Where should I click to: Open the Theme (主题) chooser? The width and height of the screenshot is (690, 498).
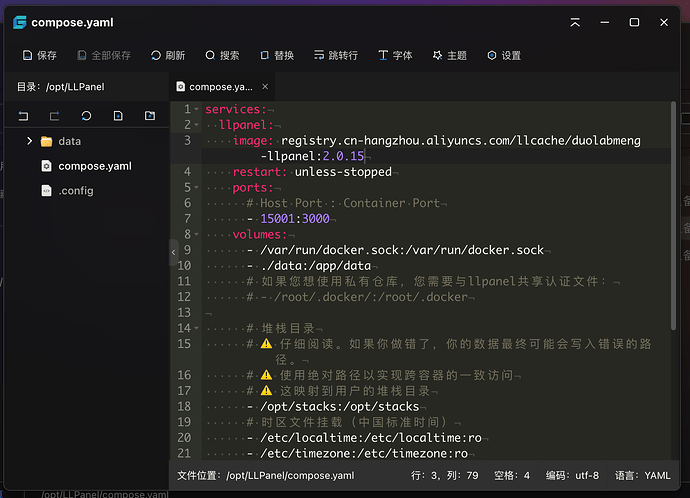coord(449,55)
